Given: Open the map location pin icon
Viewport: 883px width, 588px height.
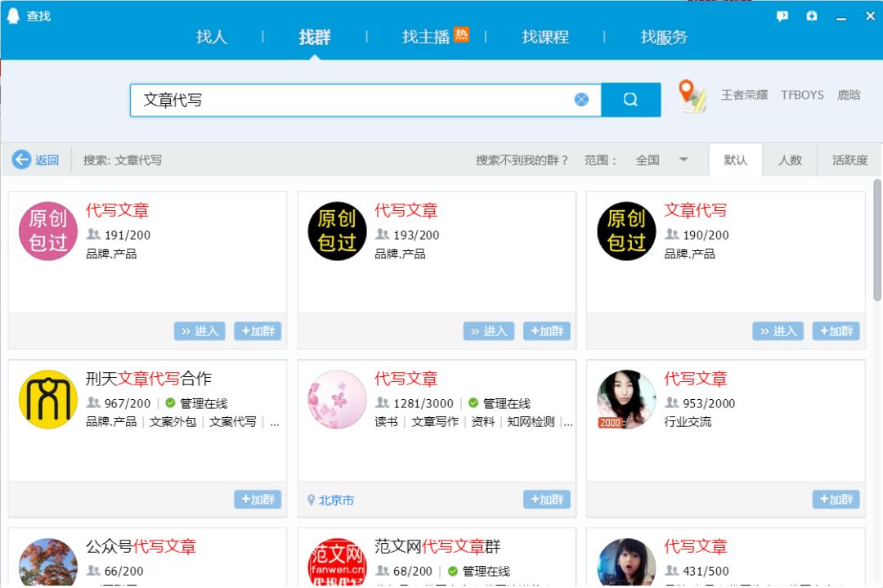Looking at the screenshot, I should pos(692,96).
